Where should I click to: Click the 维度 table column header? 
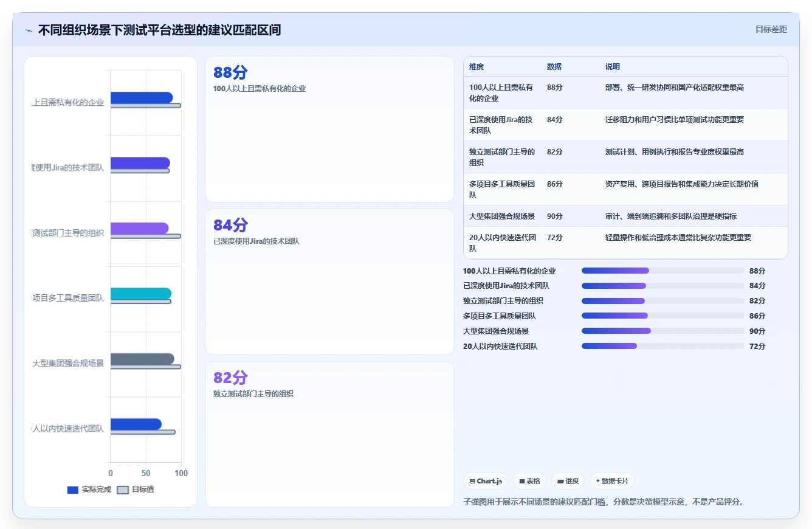pyautogui.click(x=477, y=67)
